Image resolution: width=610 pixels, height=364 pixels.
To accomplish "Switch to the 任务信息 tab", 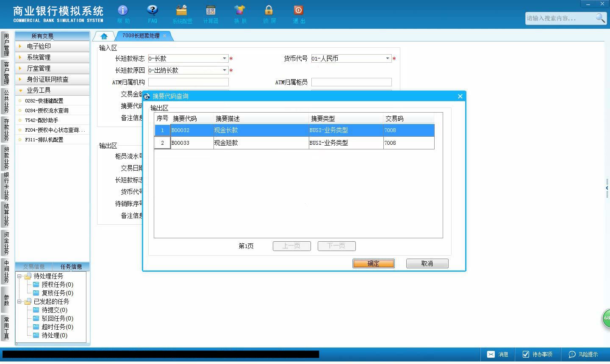I will click(71, 267).
